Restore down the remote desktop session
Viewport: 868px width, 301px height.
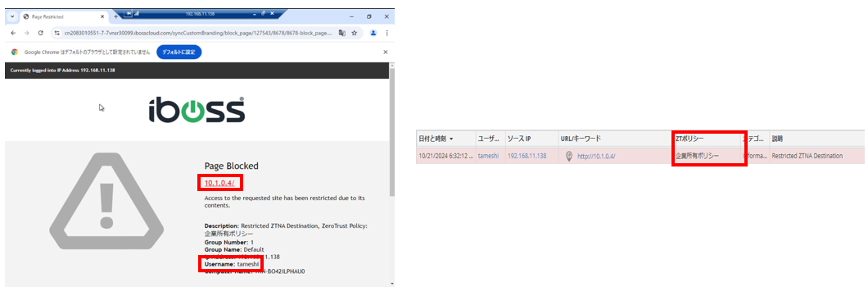coord(264,13)
